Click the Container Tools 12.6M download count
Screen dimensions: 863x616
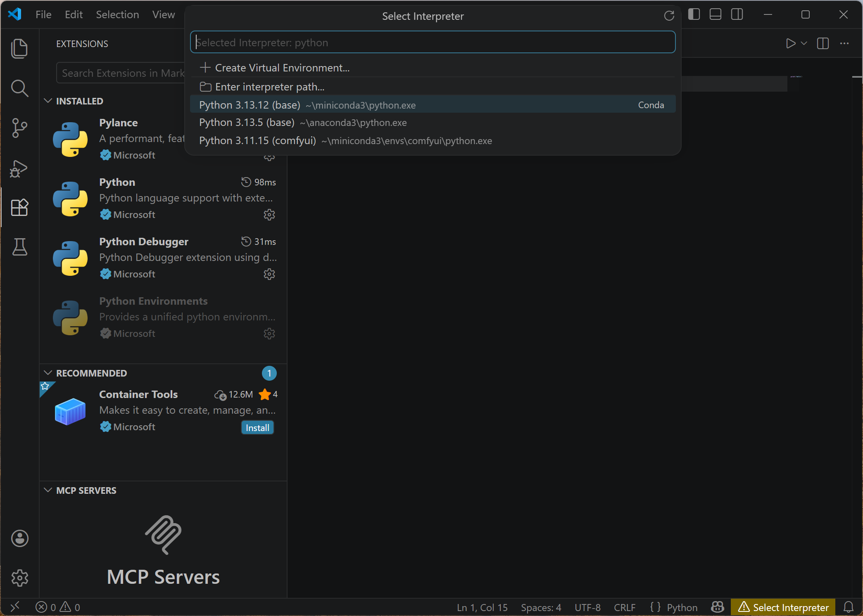pos(233,395)
